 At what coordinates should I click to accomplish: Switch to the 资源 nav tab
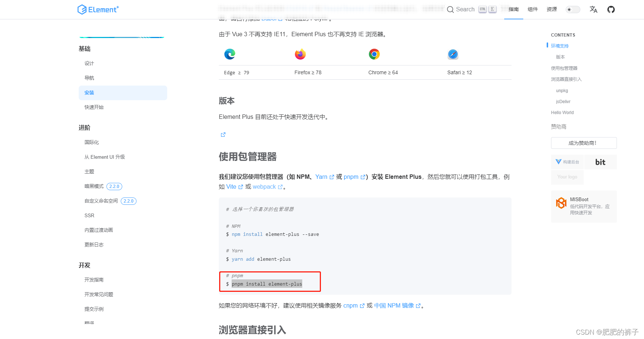(552, 10)
